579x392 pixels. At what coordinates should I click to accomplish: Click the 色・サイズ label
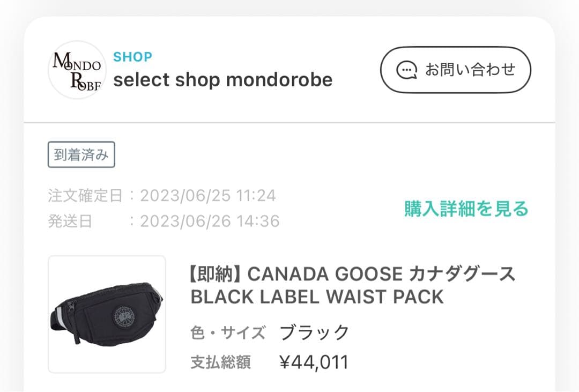[228, 332]
